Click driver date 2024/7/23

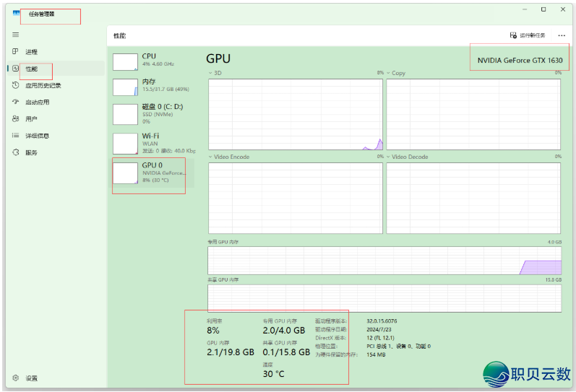[379, 329]
